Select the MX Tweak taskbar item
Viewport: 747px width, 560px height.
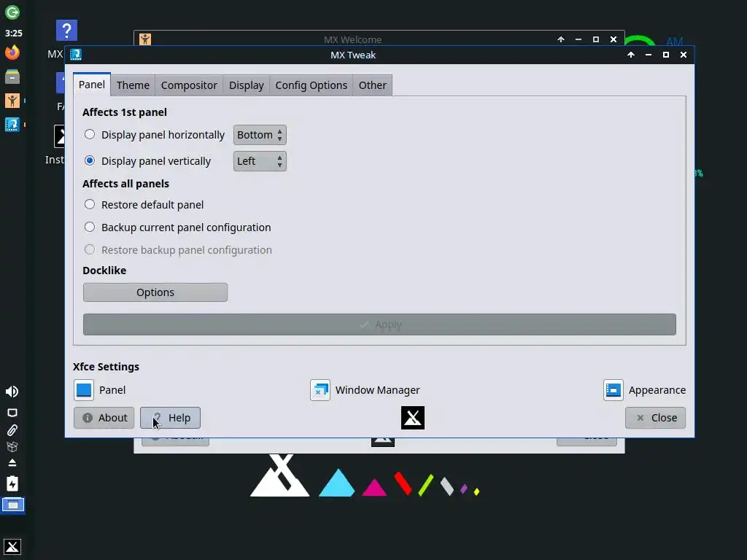12,125
